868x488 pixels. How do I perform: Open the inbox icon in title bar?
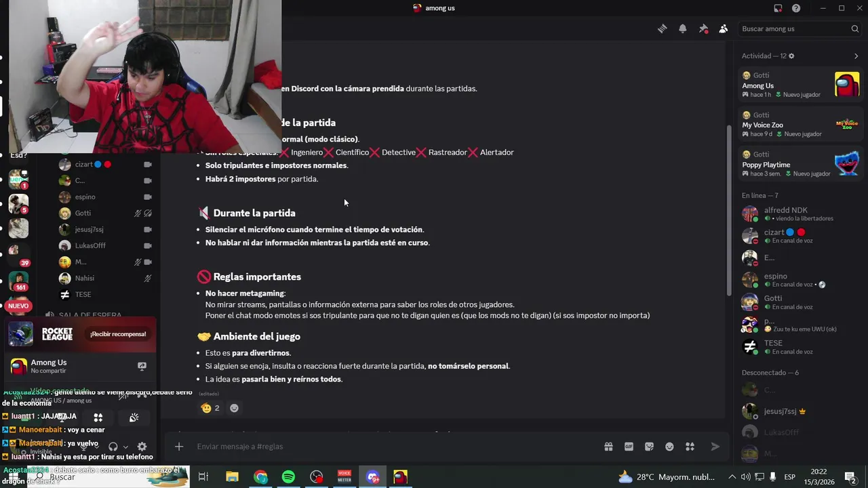778,8
